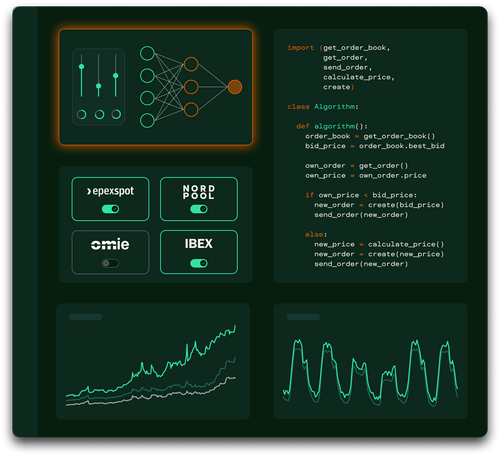The image size is (500, 456).
Task: Toggle the epexspot market switch
Action: click(110, 209)
